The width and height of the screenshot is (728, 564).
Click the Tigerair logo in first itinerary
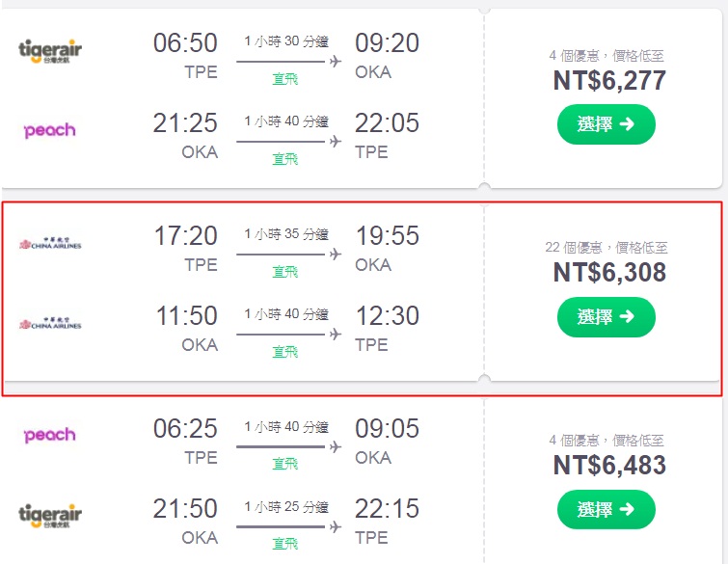click(x=50, y=51)
